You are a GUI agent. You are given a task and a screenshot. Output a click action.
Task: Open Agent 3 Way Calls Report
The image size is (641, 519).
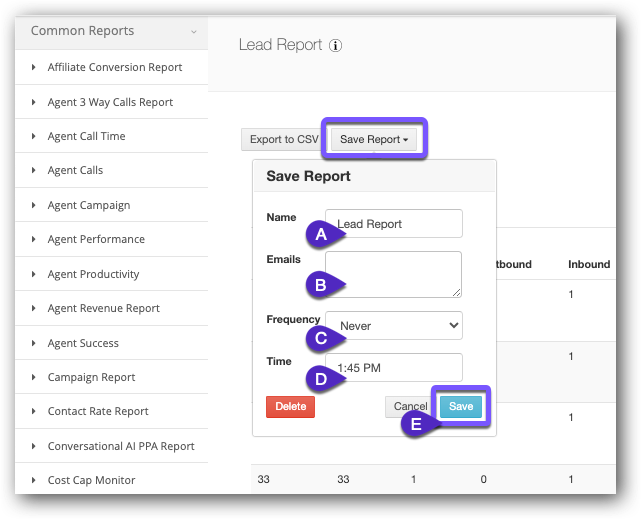[110, 102]
